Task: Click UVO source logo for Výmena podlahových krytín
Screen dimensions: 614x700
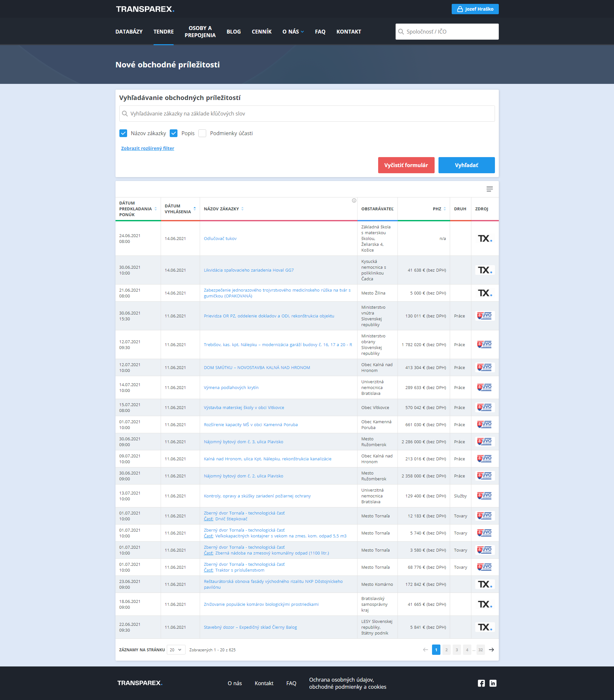Action: point(485,387)
